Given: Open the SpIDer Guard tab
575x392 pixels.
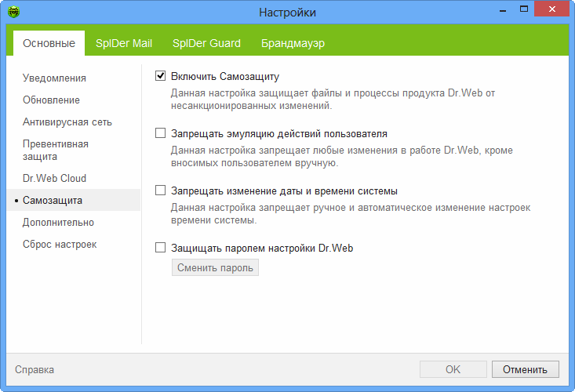Looking at the screenshot, I should pyautogui.click(x=206, y=43).
